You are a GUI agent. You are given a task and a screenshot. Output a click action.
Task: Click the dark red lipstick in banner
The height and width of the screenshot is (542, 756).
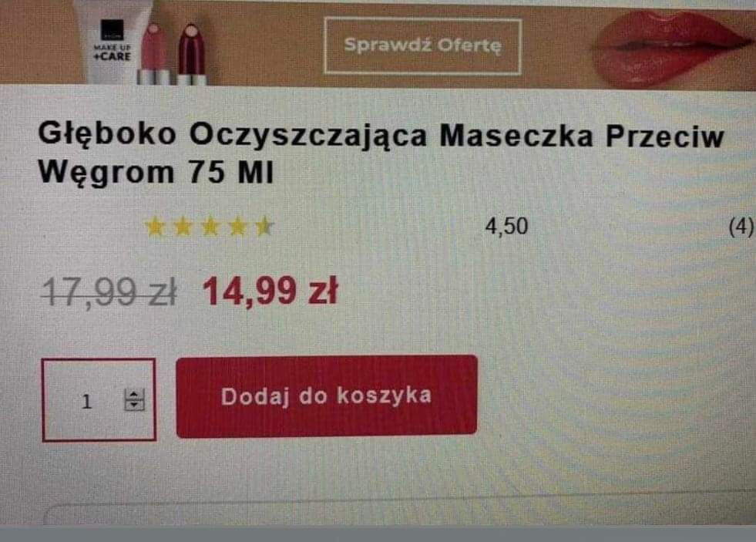click(191, 55)
